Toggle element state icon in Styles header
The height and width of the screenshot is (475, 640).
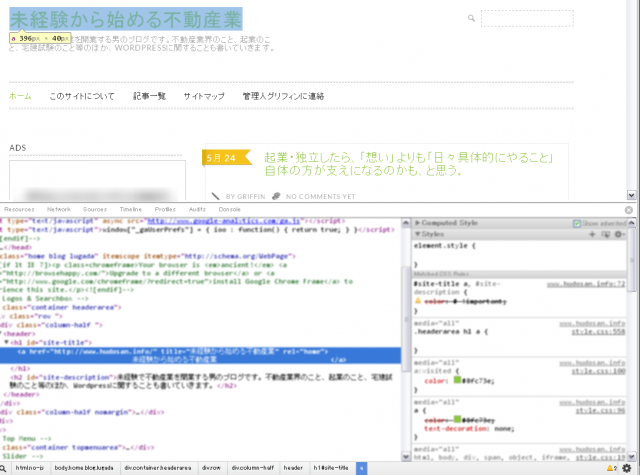click(x=606, y=234)
